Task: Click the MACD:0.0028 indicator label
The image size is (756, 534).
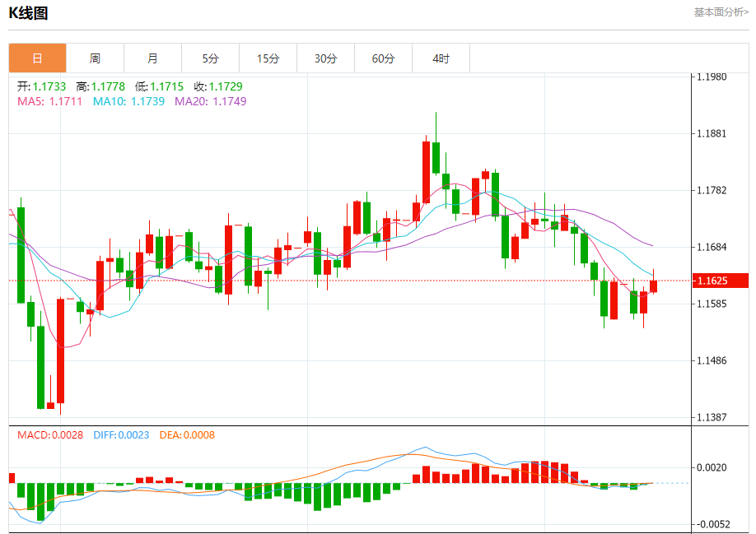Action: click(x=50, y=435)
